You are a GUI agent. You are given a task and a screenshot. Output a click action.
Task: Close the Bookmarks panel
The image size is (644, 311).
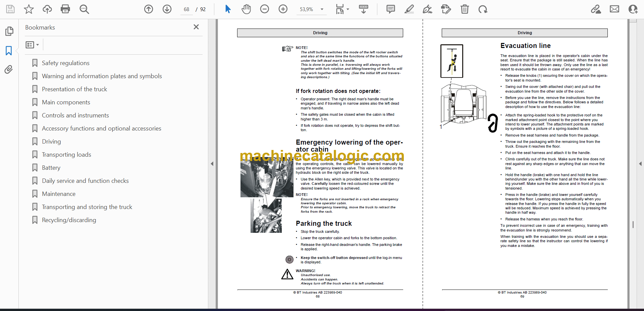pyautogui.click(x=196, y=27)
